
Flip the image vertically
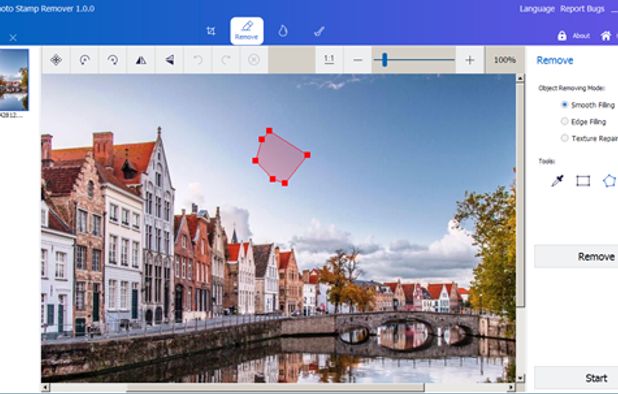click(x=169, y=60)
